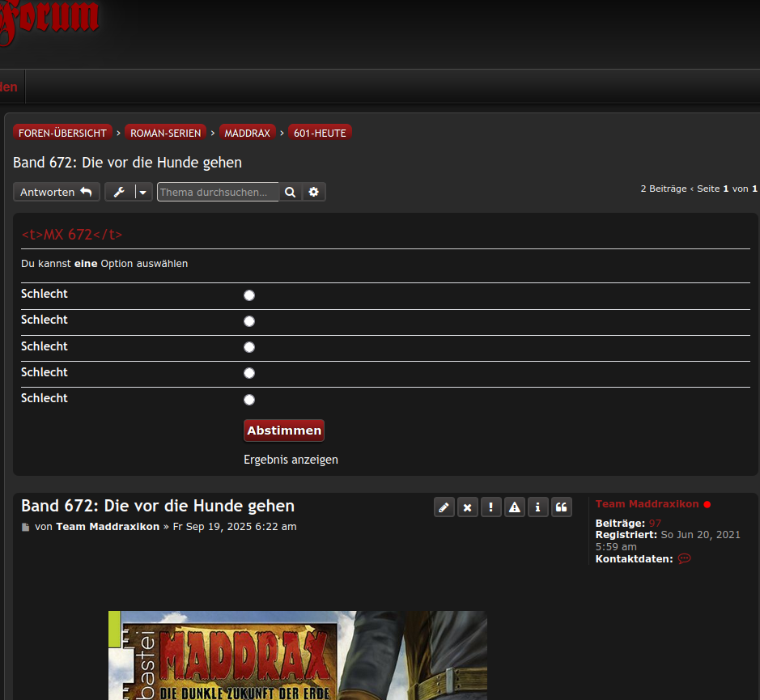The height and width of the screenshot is (700, 760).
Task: Open post details with the info icon
Action: (x=537, y=507)
